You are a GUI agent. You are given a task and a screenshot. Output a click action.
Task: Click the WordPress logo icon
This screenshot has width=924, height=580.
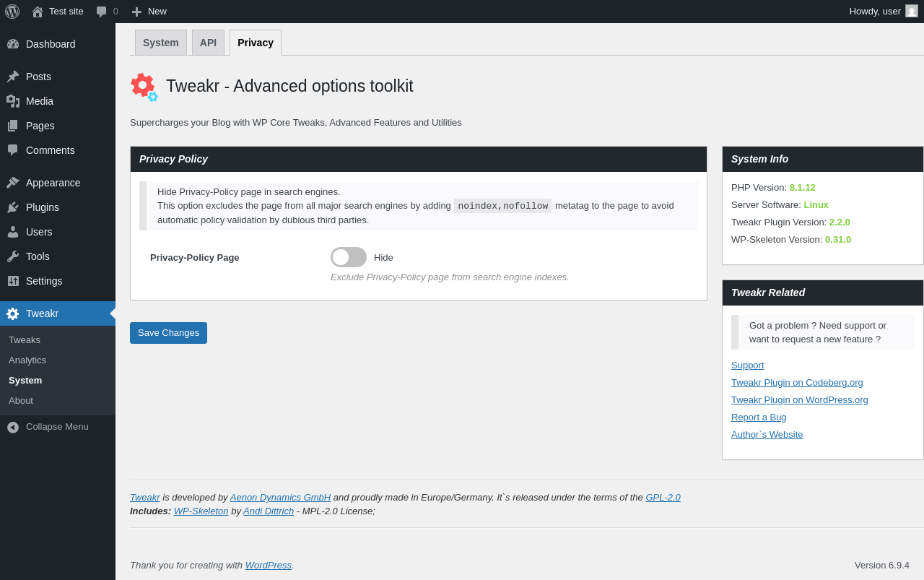[12, 12]
